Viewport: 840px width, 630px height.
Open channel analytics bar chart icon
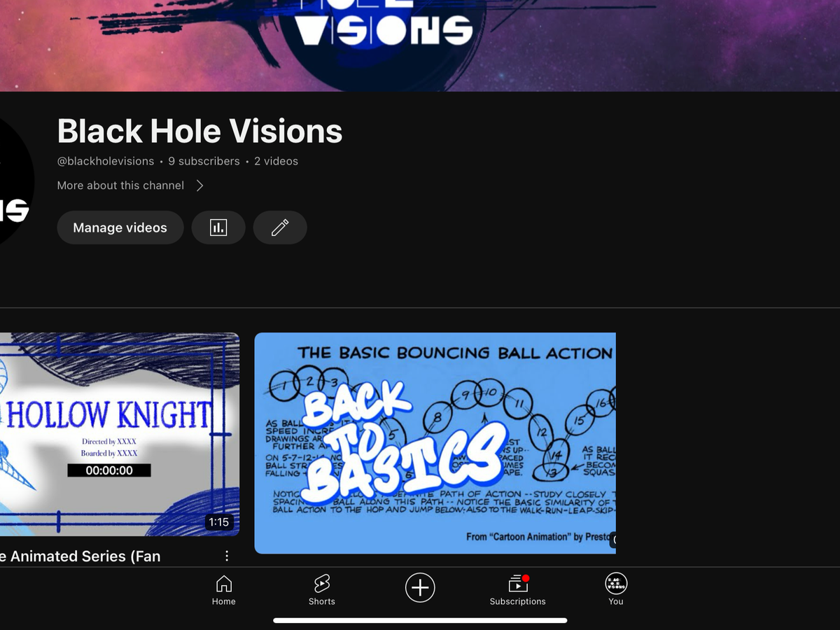point(218,227)
